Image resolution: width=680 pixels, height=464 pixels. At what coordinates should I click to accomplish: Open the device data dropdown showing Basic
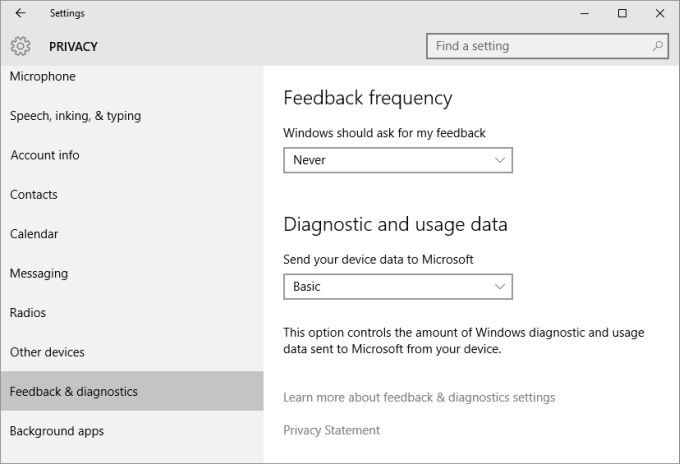398,287
